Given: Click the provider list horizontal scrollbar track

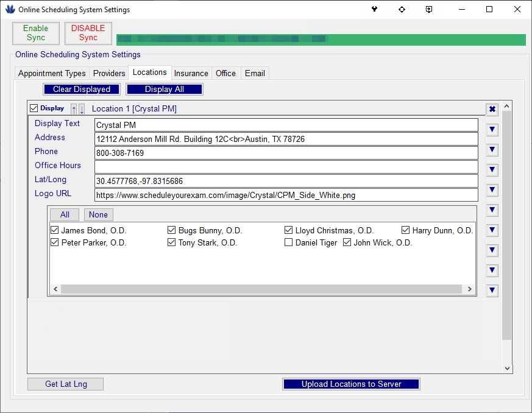Looking at the screenshot, I should pyautogui.click(x=261, y=289).
